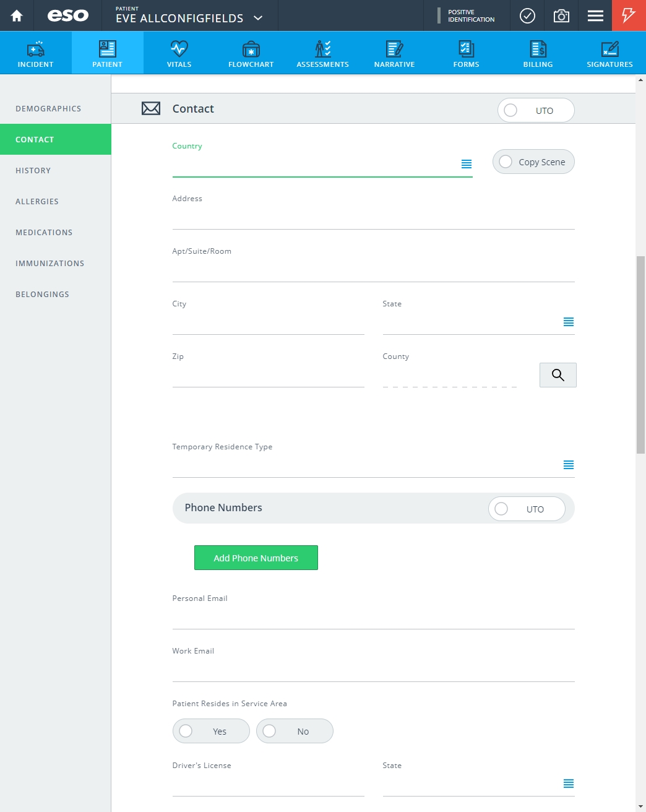Open the Vitals heartbeat icon

point(179,49)
